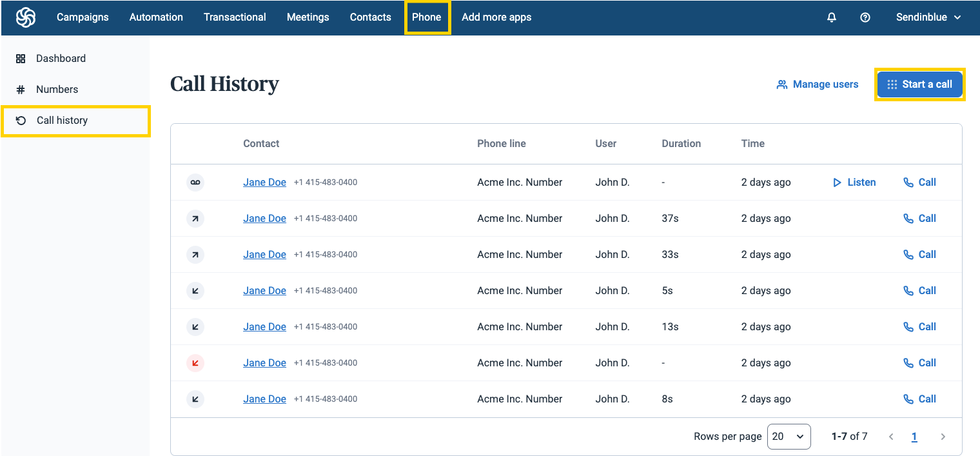Open the Meetings tab

(x=308, y=17)
